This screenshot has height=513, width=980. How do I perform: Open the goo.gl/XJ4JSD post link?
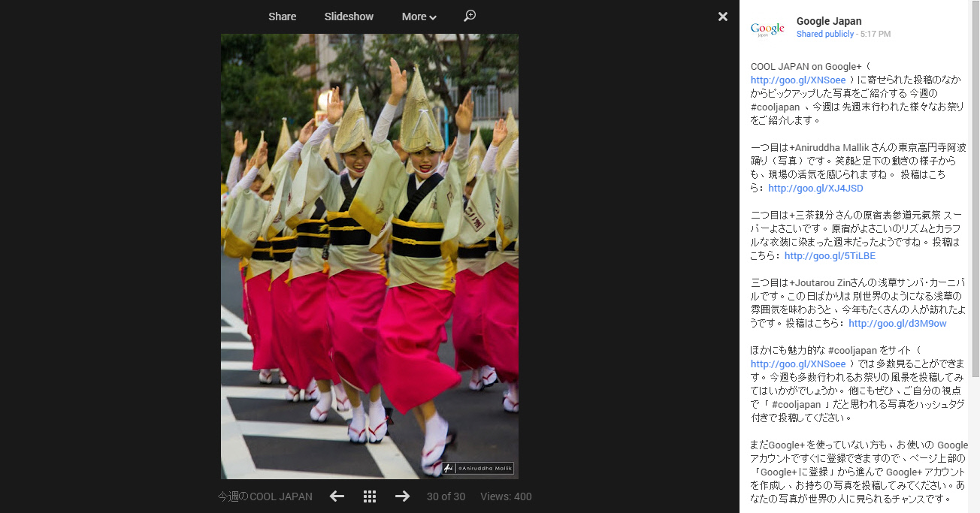(x=815, y=188)
